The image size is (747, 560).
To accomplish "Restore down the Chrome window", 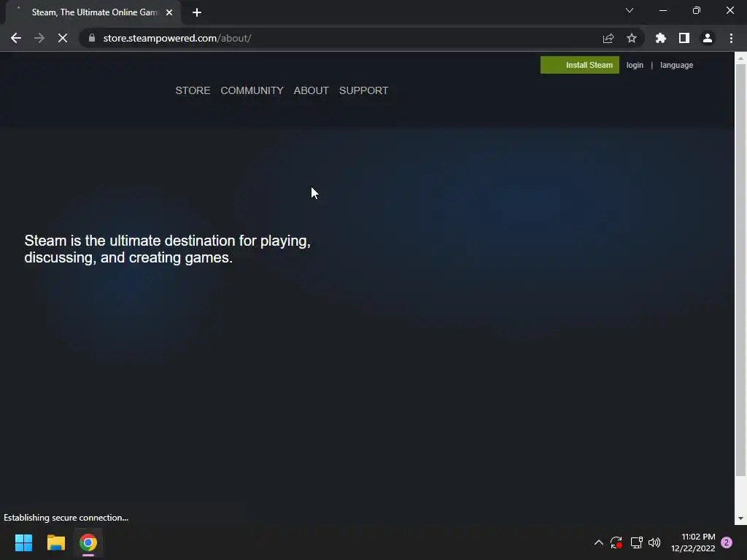I will [697, 10].
